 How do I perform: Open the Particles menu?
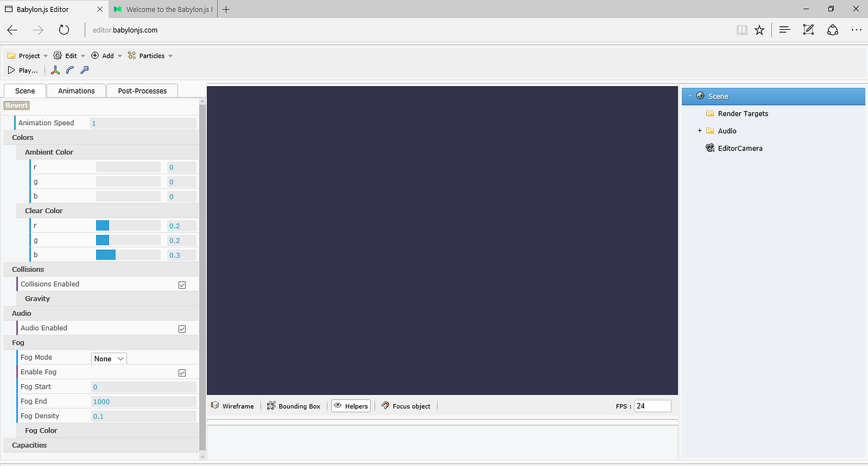point(149,55)
